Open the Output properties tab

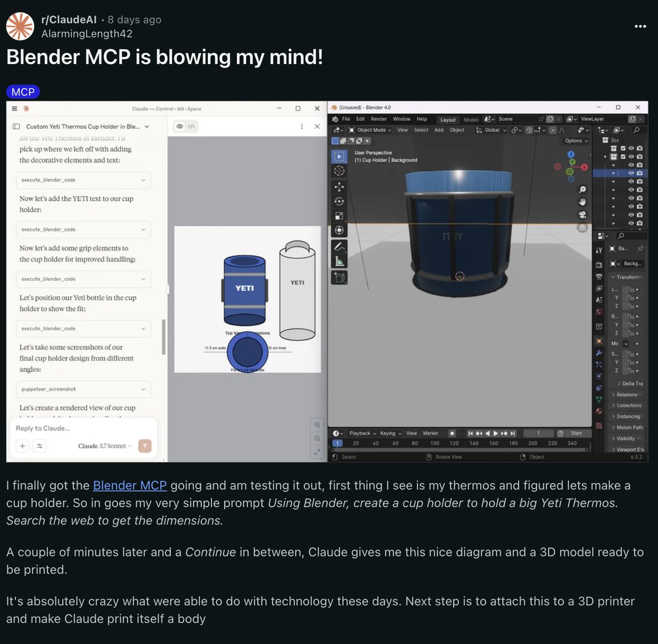[x=599, y=276]
